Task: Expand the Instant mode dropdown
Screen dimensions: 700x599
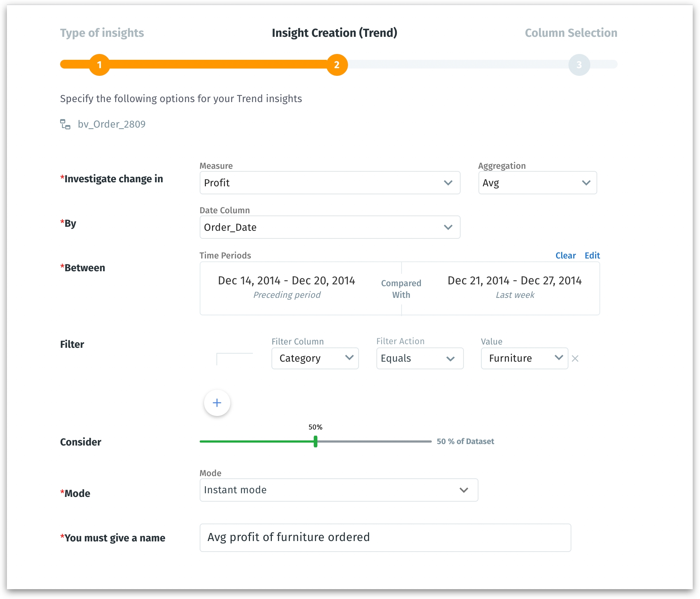Action: tap(339, 490)
